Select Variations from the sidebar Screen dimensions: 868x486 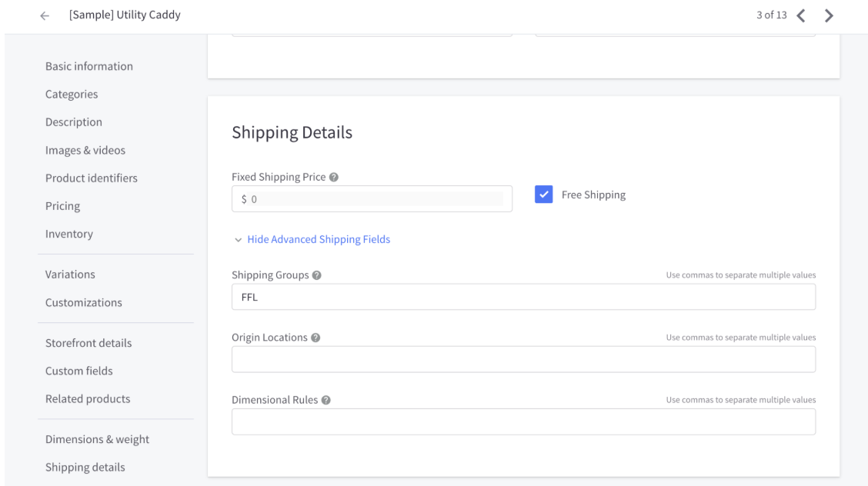click(x=70, y=274)
